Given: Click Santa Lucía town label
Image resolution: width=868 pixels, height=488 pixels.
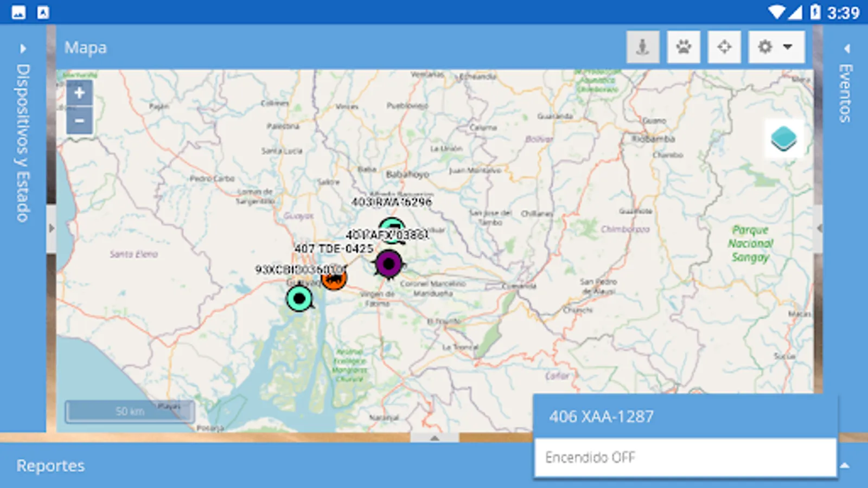Looking at the screenshot, I should (282, 151).
